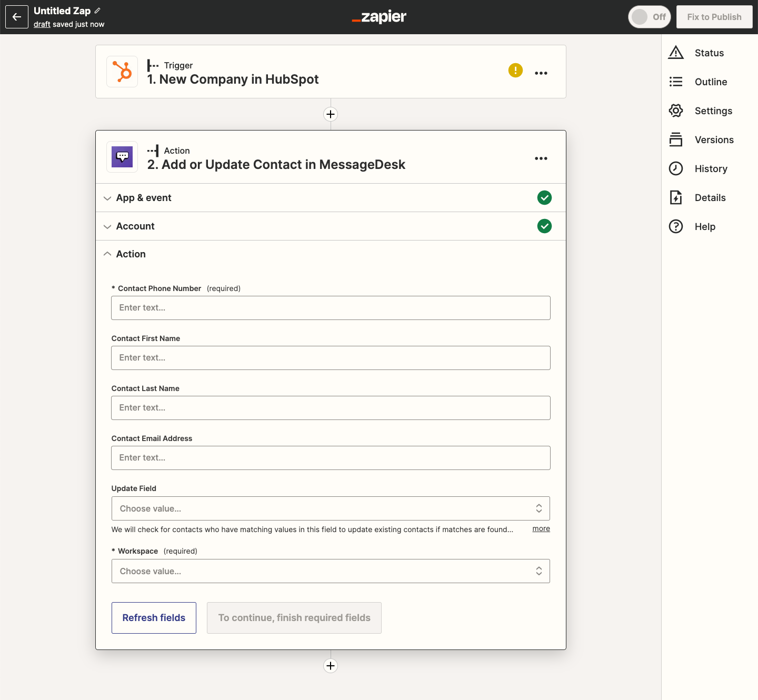The image size is (758, 700).
Task: Click the HubSpot trigger app icon
Action: click(122, 72)
